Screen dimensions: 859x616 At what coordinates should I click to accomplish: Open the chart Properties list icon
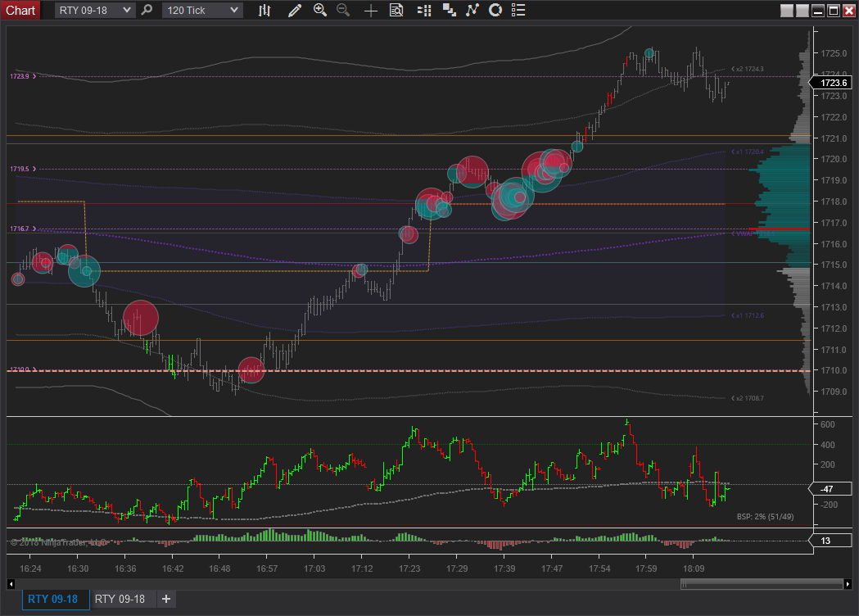[518, 10]
